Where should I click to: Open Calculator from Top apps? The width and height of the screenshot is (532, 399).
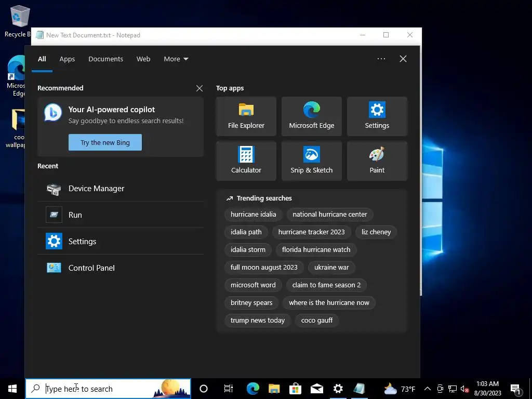246,161
